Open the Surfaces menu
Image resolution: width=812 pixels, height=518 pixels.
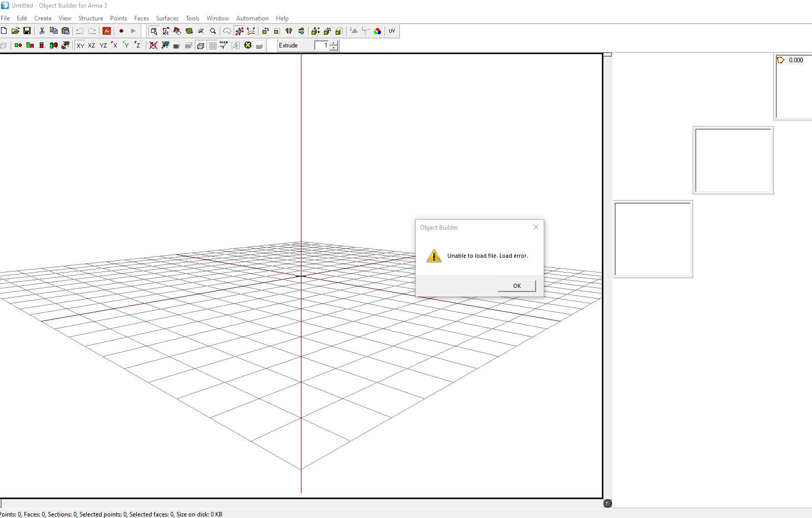click(x=167, y=18)
